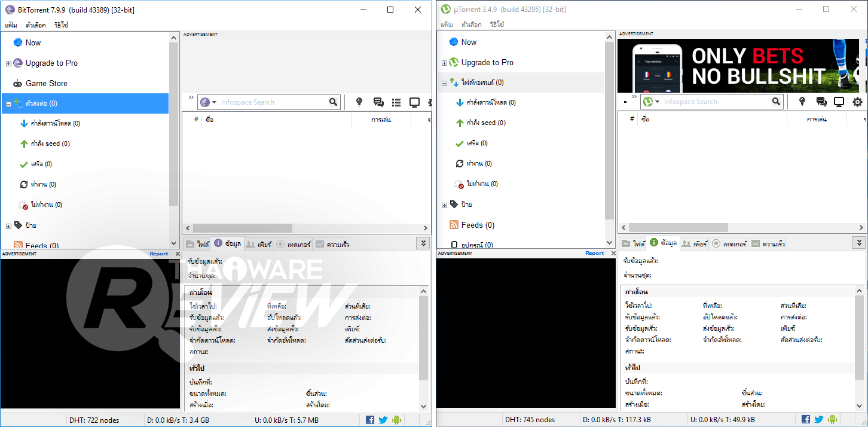Click inside the BitTorrent Infospace Search field
Image resolution: width=868 pixels, height=427 pixels.
pyautogui.click(x=273, y=102)
